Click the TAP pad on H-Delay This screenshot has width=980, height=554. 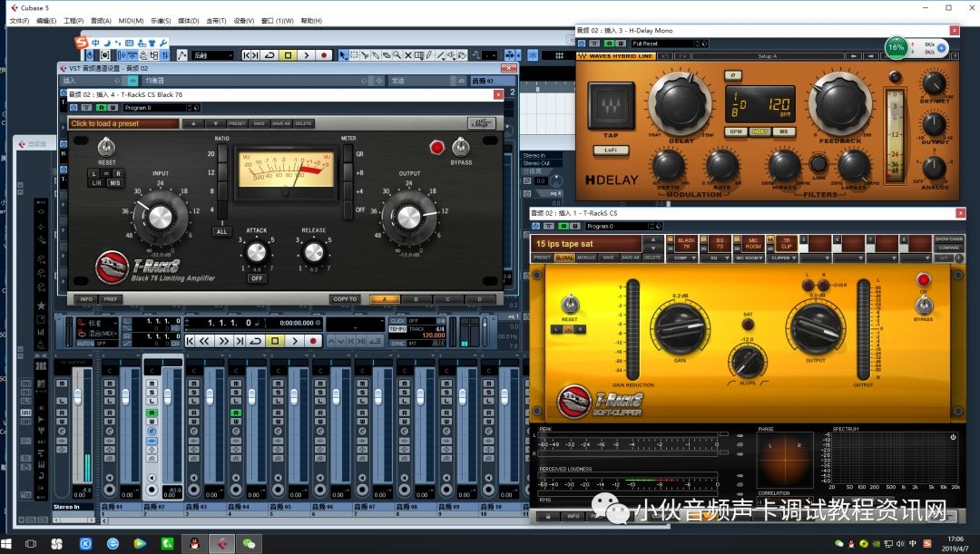[x=611, y=106]
